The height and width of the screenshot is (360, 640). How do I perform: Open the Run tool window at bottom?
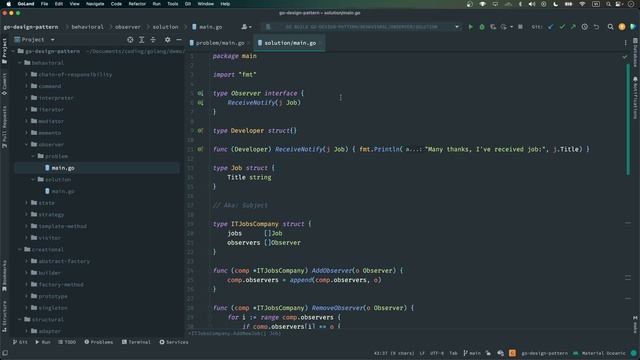pos(43,342)
